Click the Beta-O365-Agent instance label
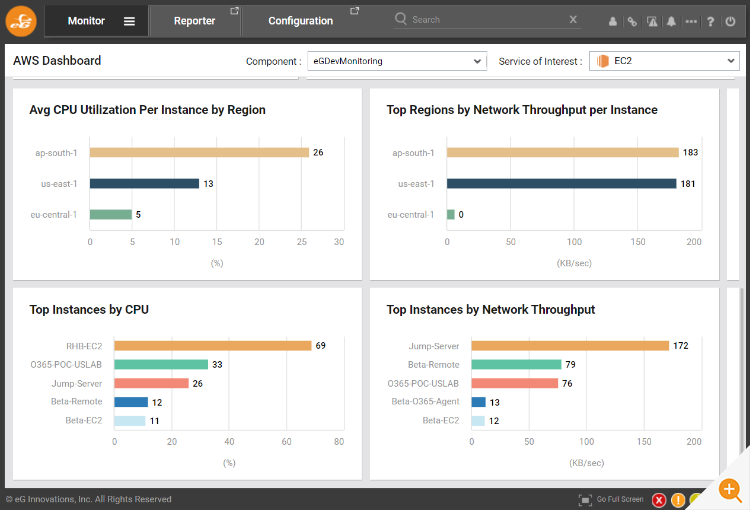The image size is (750, 510). tap(425, 402)
